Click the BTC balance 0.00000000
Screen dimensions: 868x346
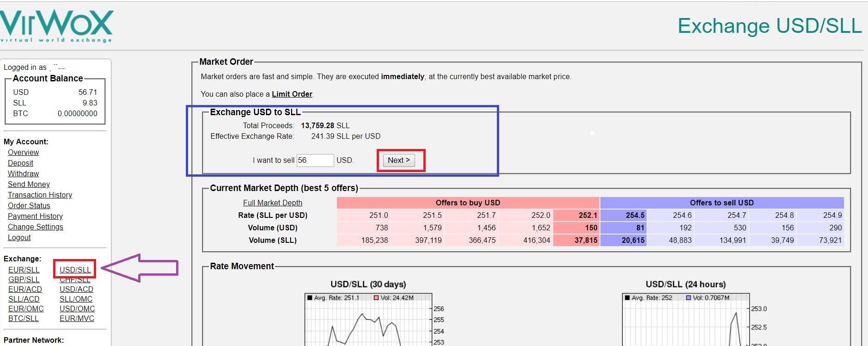point(78,113)
